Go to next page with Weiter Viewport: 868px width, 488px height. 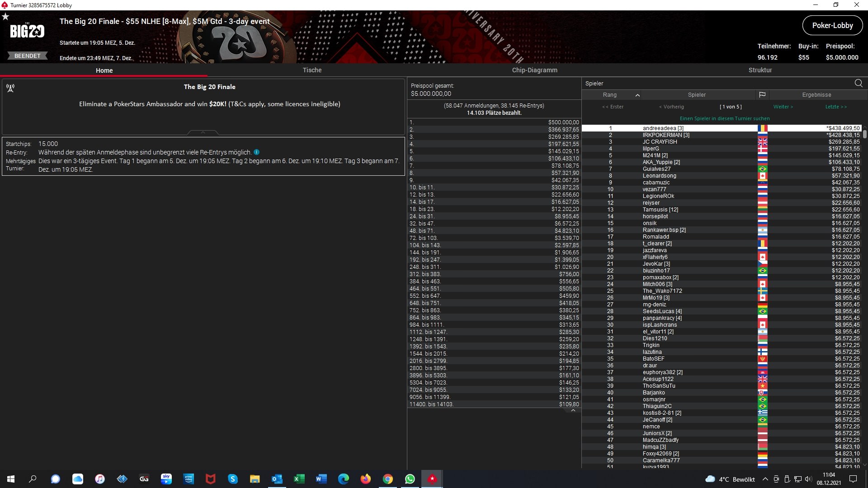(x=783, y=107)
